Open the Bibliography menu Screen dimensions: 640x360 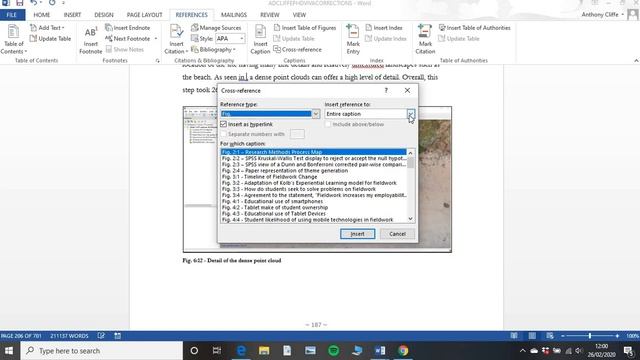pos(213,49)
